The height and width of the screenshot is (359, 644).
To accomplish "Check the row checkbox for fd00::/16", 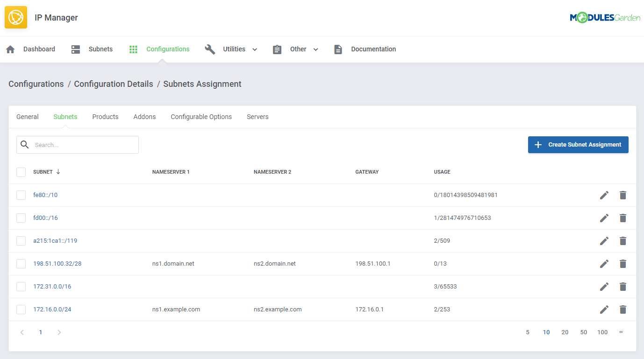I will click(21, 218).
